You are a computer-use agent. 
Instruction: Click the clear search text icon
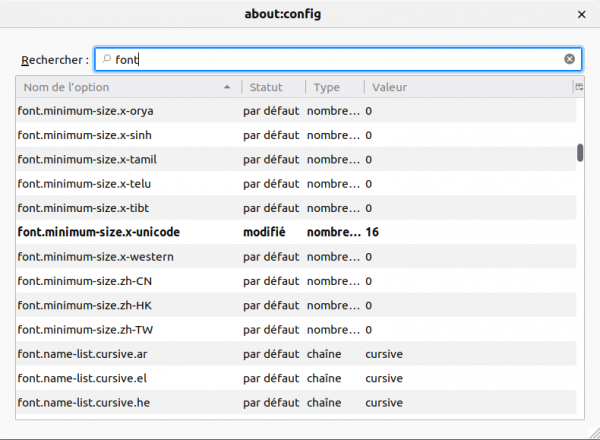coord(569,59)
